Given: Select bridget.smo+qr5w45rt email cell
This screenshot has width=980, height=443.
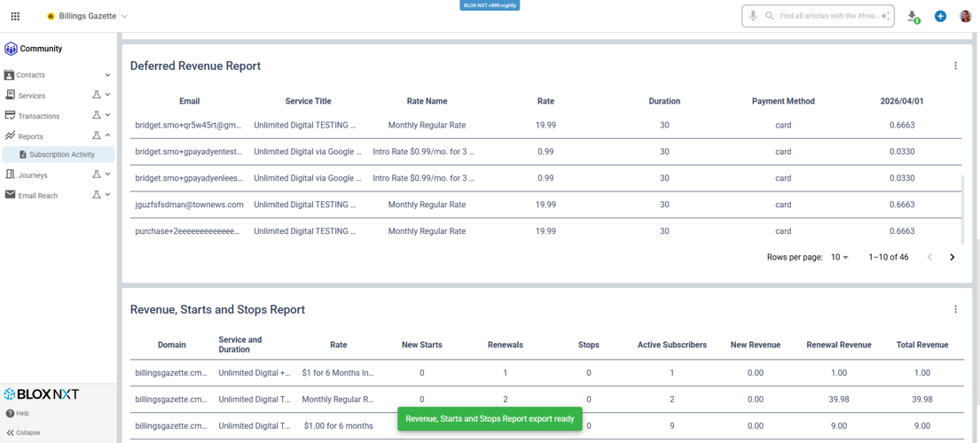Looking at the screenshot, I should pyautogui.click(x=190, y=125).
